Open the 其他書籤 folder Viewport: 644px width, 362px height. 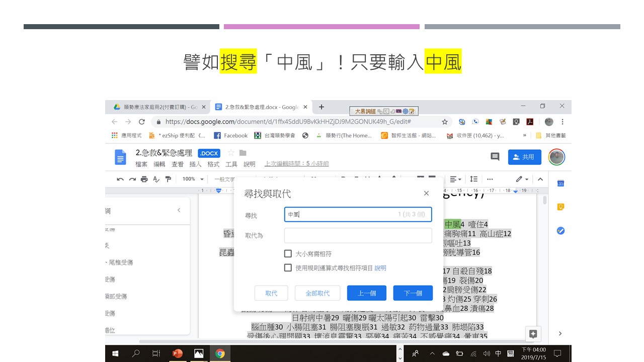pos(551,135)
